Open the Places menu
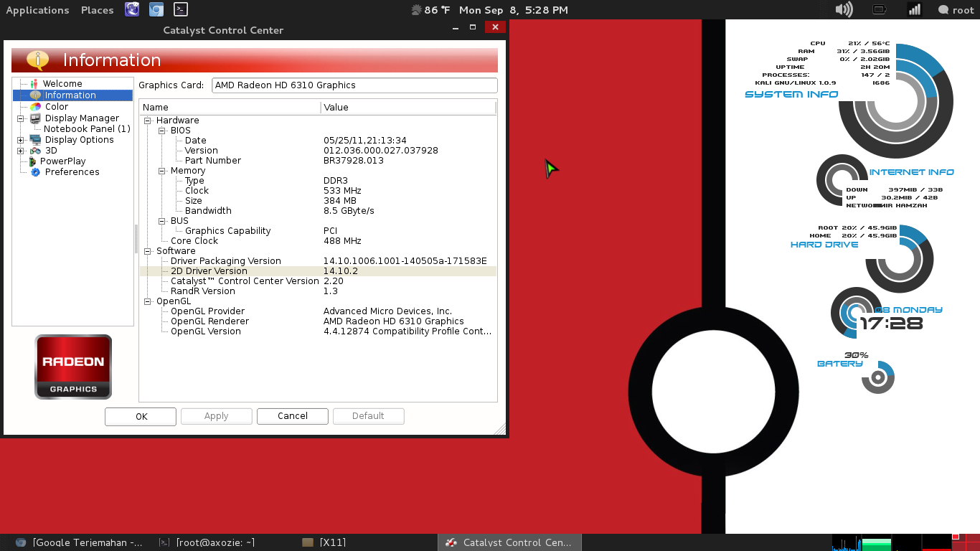The width and height of the screenshot is (980, 551). 97,9
